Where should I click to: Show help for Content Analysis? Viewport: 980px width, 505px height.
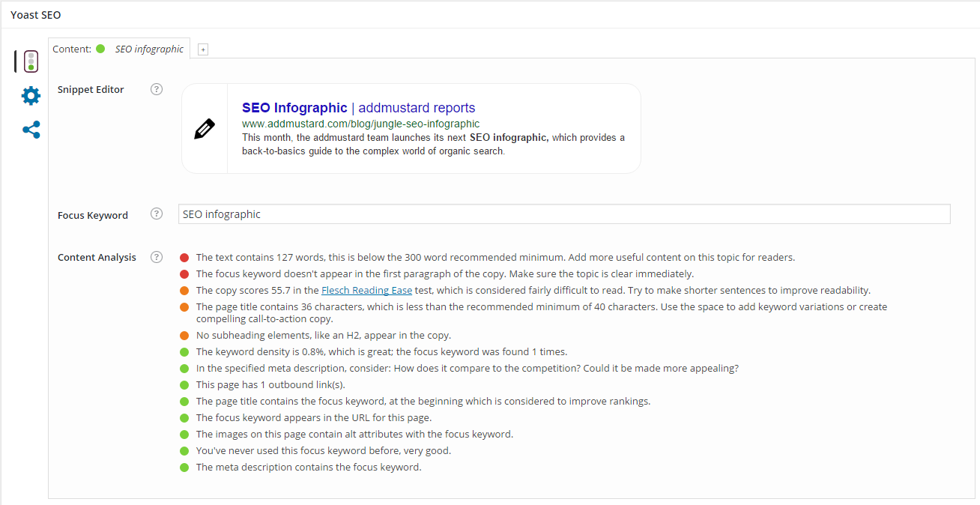(157, 257)
